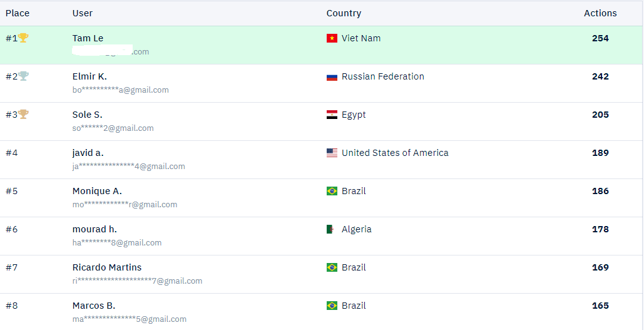Click the United States flag icon
This screenshot has width=644, height=330.
coord(332,153)
